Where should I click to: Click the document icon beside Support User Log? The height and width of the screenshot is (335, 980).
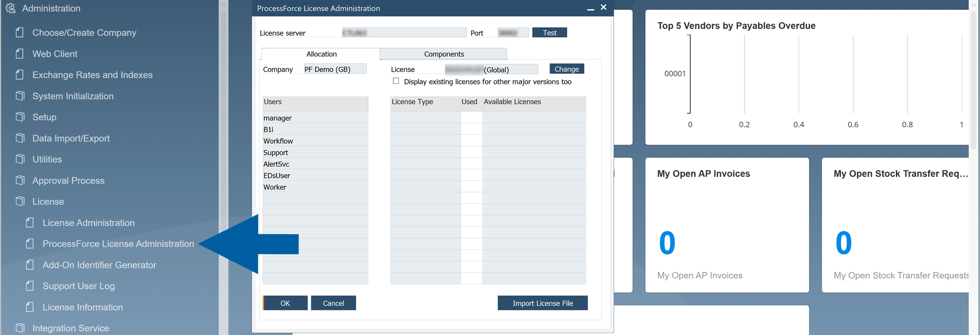click(x=30, y=286)
